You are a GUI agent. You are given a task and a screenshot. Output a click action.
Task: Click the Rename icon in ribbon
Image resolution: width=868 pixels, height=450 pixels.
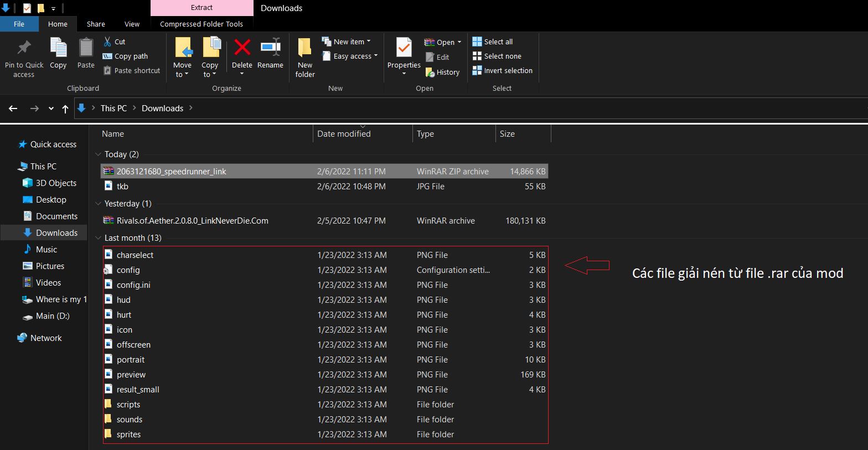[270, 48]
